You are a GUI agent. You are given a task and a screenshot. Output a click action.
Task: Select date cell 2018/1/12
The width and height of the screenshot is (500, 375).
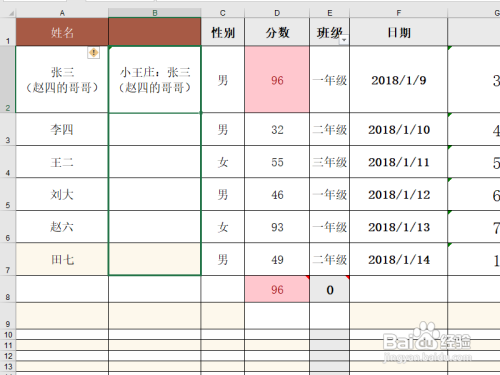pos(398,194)
